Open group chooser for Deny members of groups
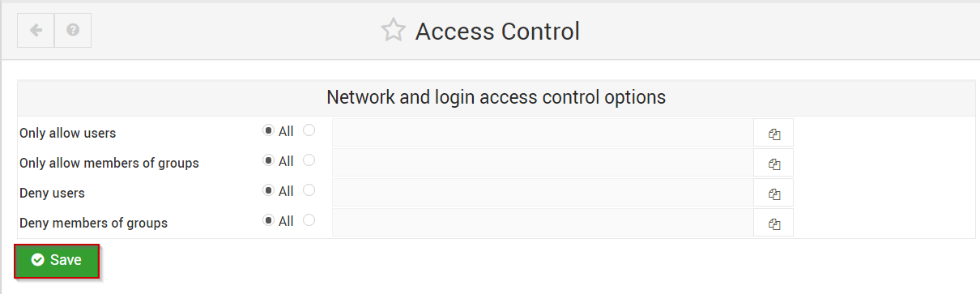Viewport: 980px width, 294px height. point(773,224)
